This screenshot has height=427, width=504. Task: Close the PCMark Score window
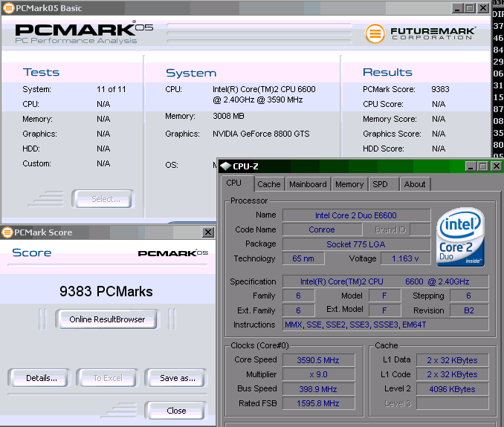click(208, 232)
